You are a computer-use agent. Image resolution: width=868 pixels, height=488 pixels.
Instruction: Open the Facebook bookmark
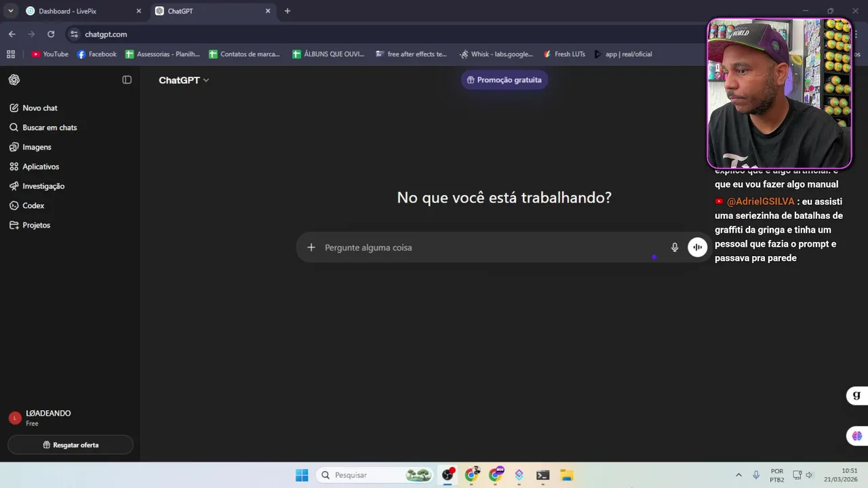tap(96, 54)
